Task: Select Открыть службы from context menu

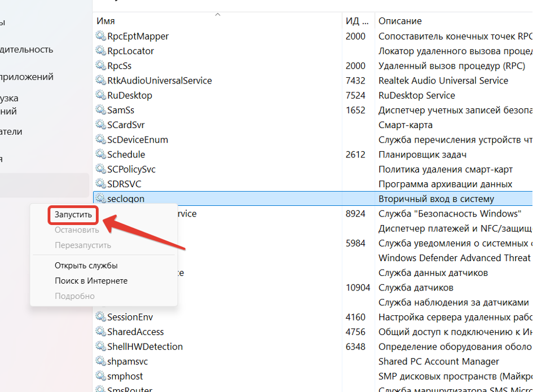Action: pyautogui.click(x=86, y=265)
